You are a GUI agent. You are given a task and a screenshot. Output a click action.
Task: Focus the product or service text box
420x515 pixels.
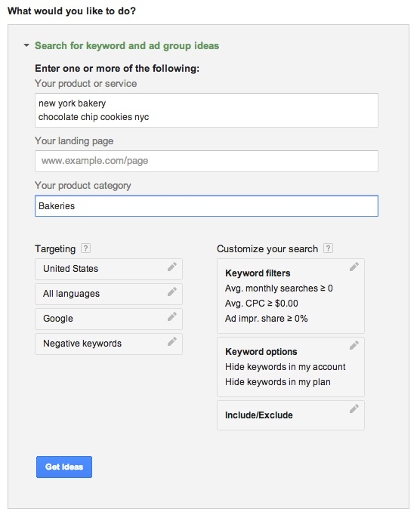click(x=206, y=110)
